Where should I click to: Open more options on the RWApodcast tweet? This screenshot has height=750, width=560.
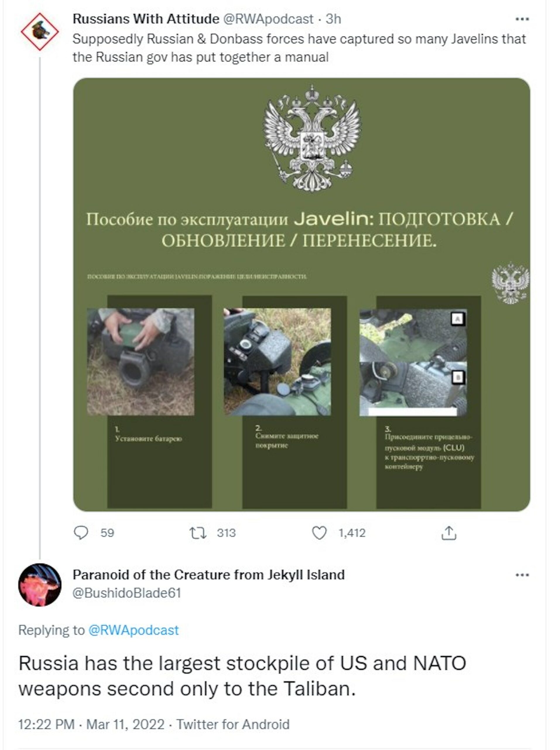click(x=522, y=19)
